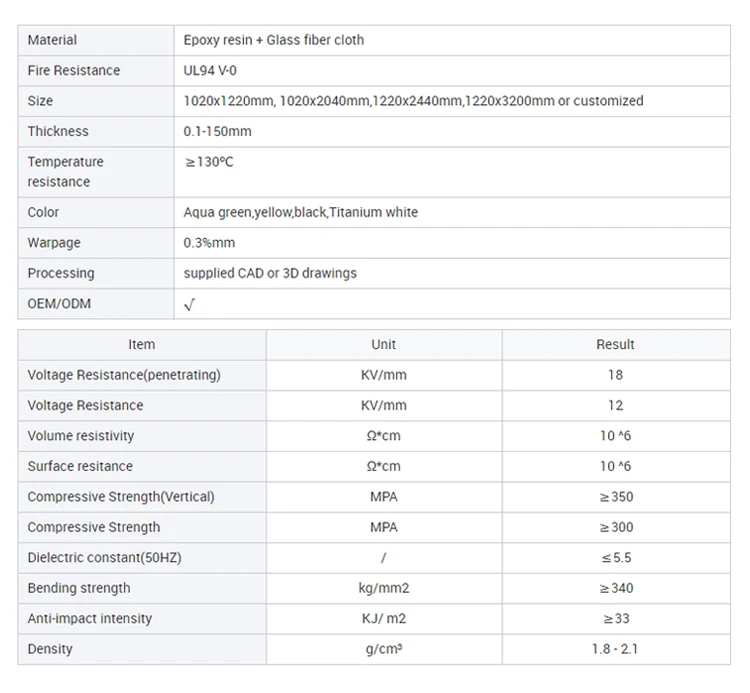
Task: Click the Temperature resistance label
Action: [x=65, y=171]
